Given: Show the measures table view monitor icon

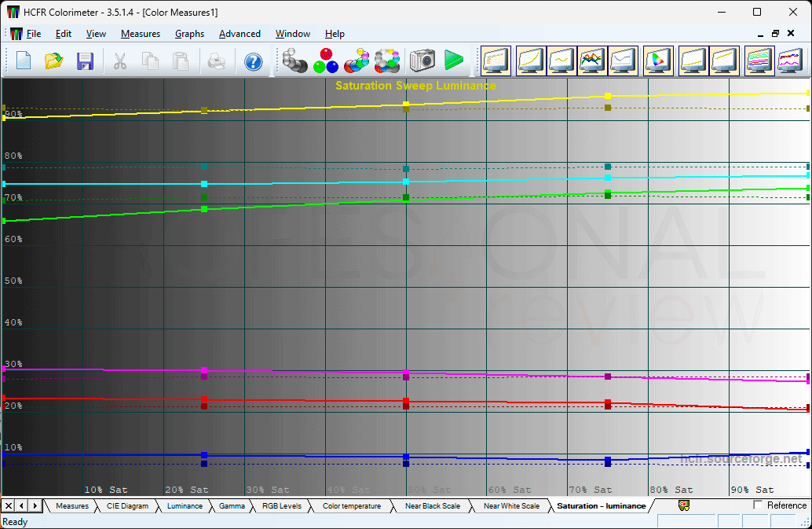Looking at the screenshot, I should 496,61.
